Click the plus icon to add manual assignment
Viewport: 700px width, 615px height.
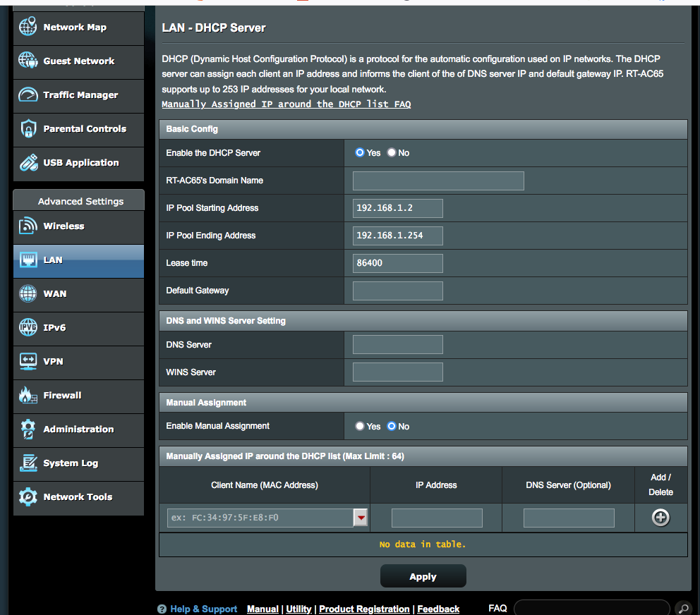[x=660, y=518]
